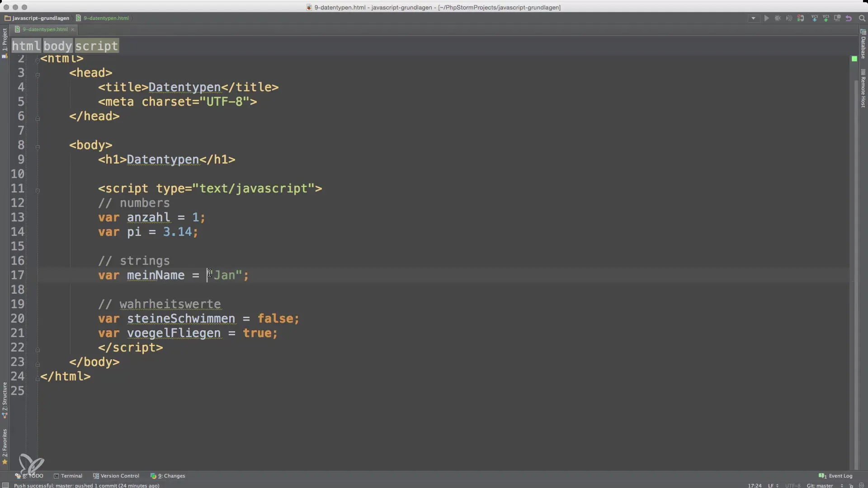Click 9-datentypen.html in the navigation bar
868x488 pixels.
[x=103, y=19]
